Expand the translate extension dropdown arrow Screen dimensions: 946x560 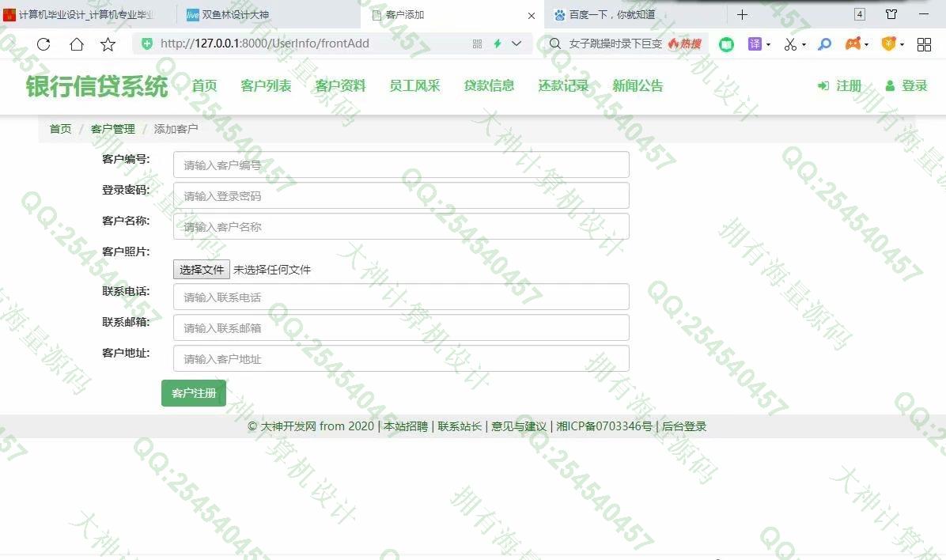pos(768,44)
